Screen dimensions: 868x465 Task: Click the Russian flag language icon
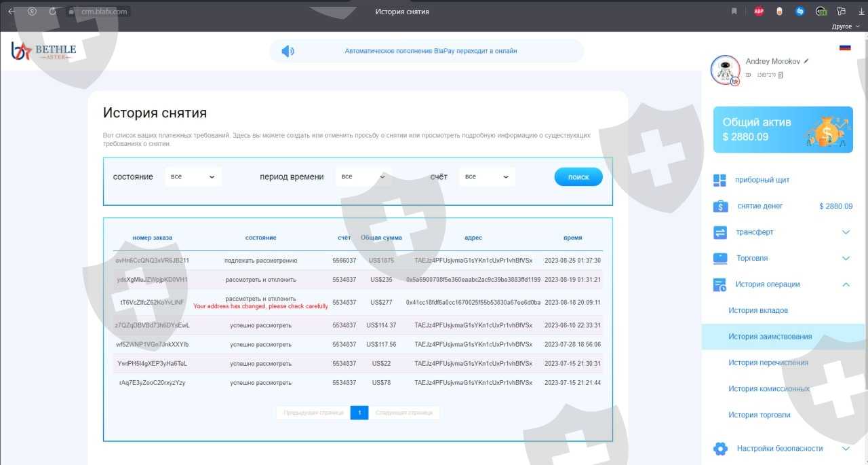coord(845,48)
